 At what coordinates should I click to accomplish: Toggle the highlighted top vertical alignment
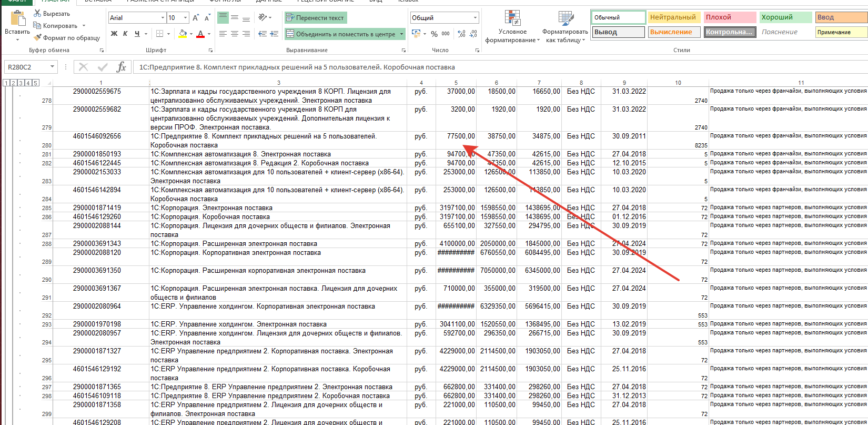tap(223, 18)
